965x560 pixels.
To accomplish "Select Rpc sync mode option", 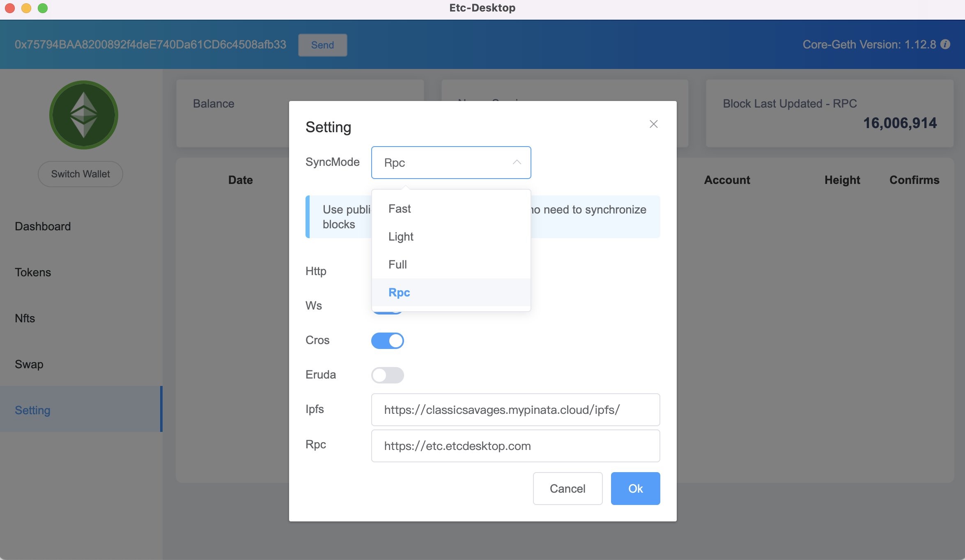I will [x=451, y=292].
